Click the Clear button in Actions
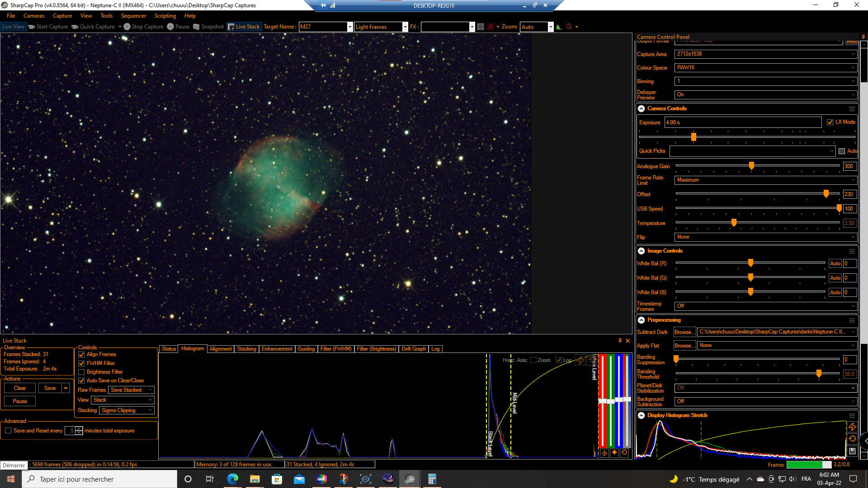 tap(20, 388)
